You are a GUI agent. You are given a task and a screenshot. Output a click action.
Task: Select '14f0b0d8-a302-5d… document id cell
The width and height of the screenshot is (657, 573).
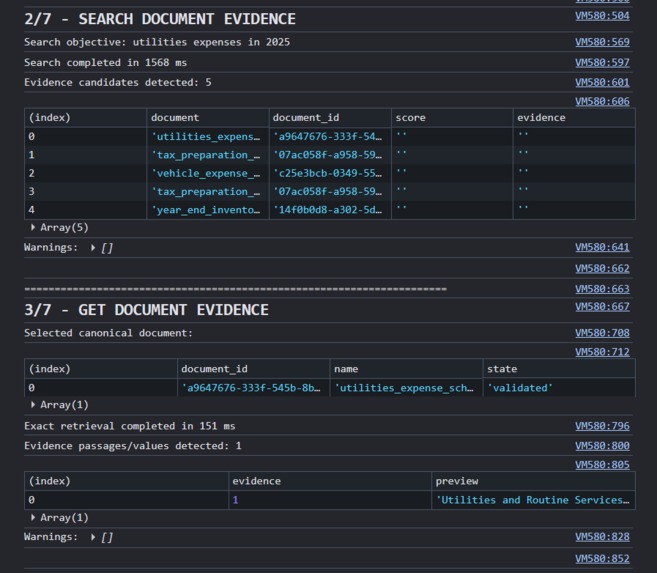[x=330, y=210]
